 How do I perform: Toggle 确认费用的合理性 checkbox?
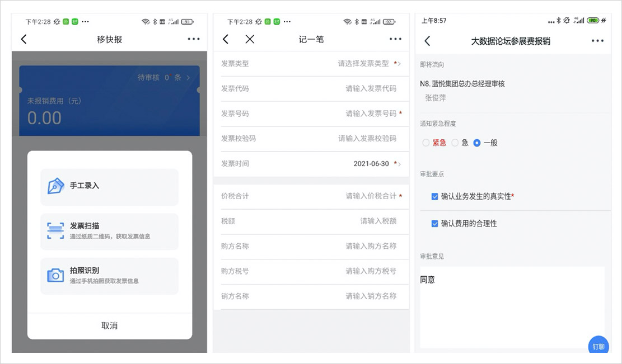point(434,224)
